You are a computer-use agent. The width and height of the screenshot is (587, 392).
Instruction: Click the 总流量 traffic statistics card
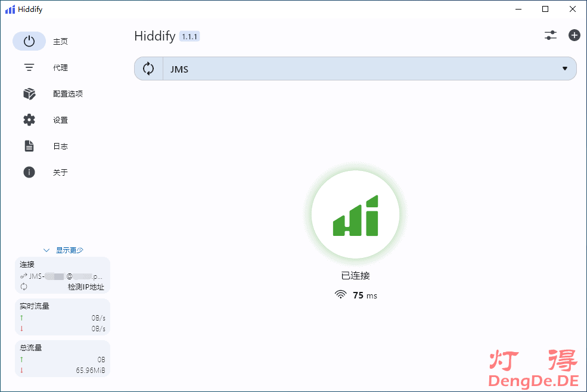pyautogui.click(x=63, y=358)
